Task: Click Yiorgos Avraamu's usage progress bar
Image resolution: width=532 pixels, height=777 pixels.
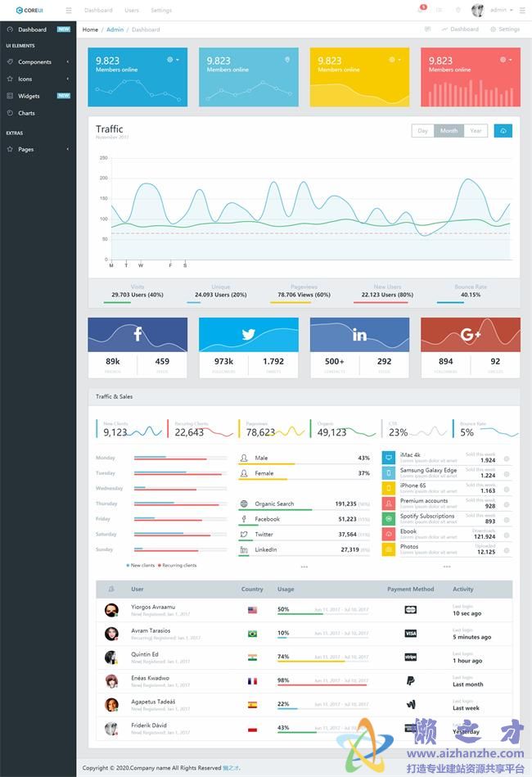Action: 322,614
